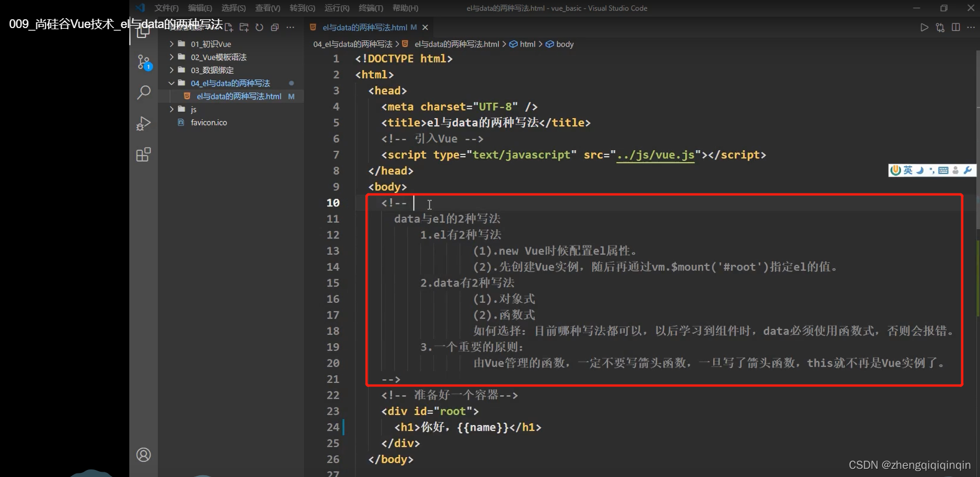Screen dimensions: 980x477
Task: Open the 帮助(H) menu
Action: coord(405,8)
